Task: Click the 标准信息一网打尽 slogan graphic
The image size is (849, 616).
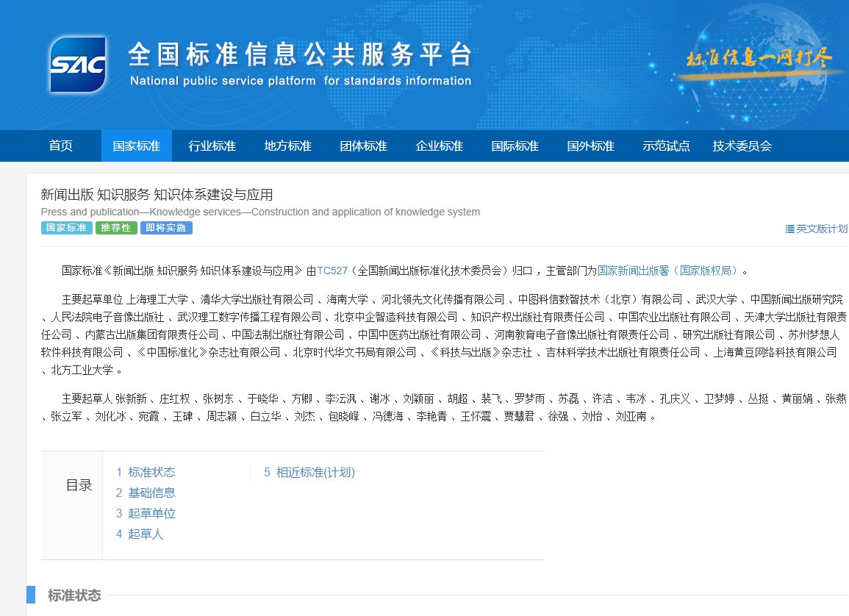Action: (x=758, y=59)
